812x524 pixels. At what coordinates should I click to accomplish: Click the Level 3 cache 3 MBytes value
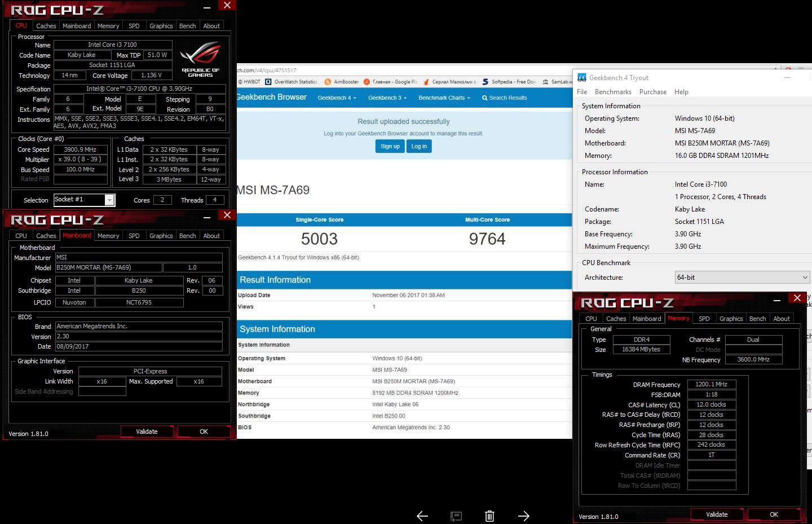click(x=170, y=179)
